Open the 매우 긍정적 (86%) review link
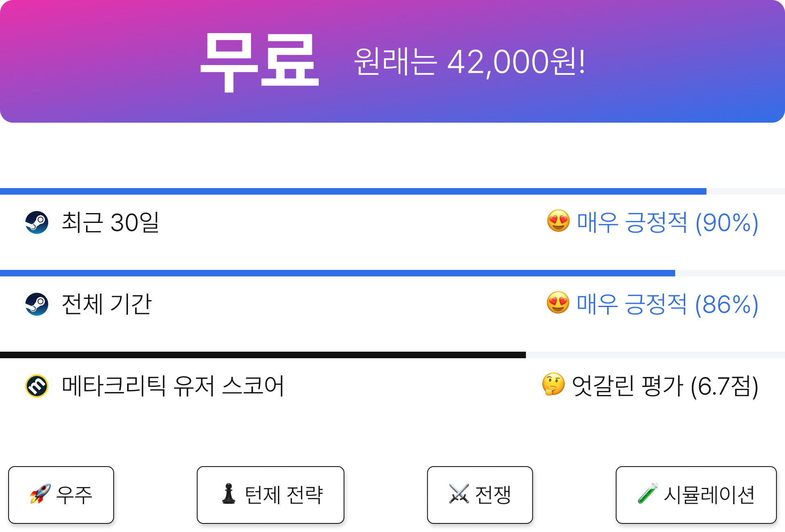 [x=668, y=305]
